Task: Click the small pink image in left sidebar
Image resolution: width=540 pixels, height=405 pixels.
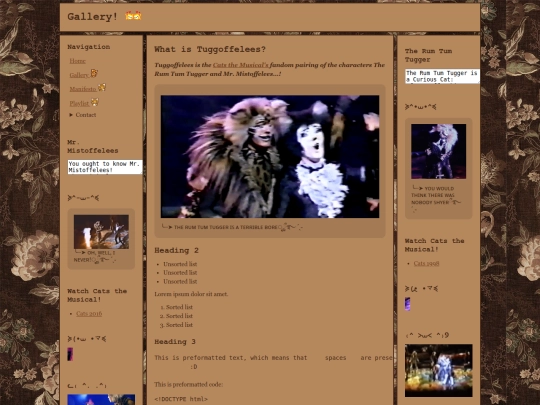Action: [70, 354]
